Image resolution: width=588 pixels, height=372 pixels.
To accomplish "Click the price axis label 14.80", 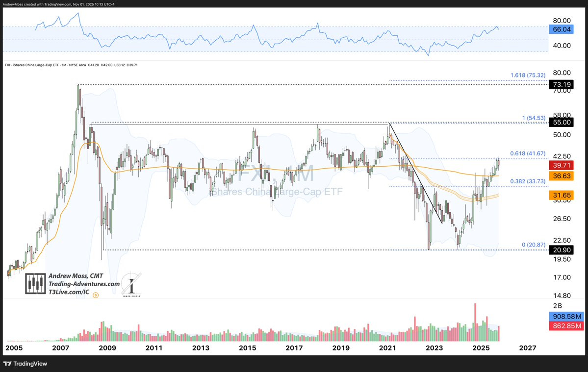I will click(562, 296).
